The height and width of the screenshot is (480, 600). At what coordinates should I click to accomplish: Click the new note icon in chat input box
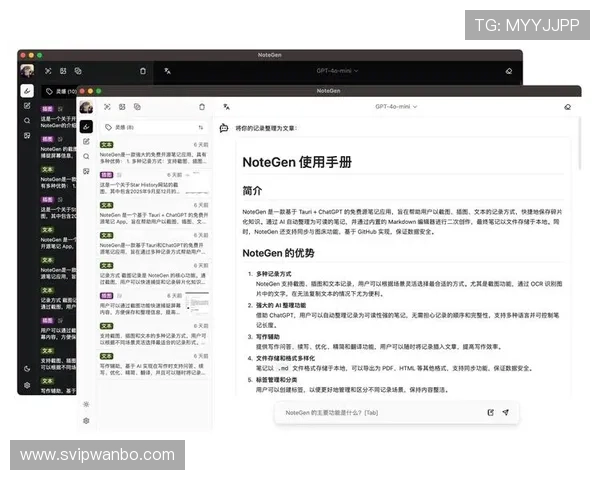(491, 412)
